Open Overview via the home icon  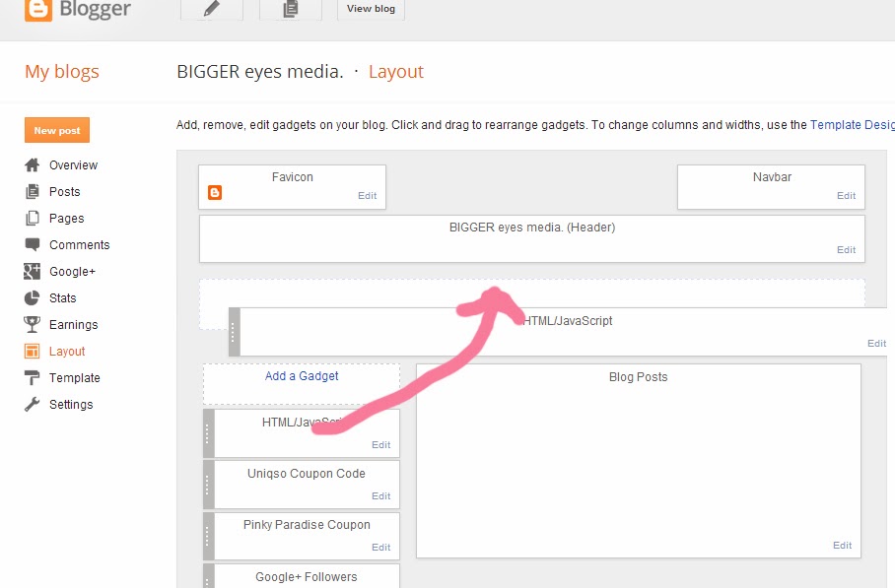click(33, 164)
